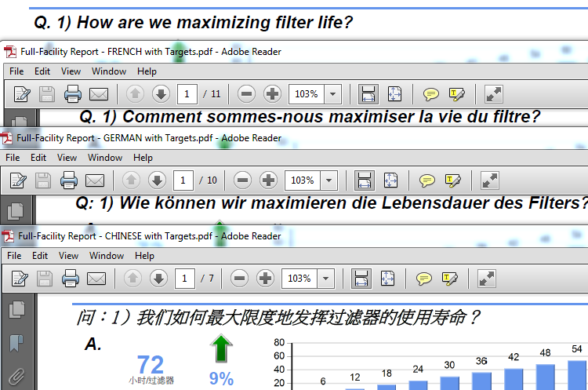Zoom out in the Chinese report window
588x390 pixels.
tap(239, 278)
